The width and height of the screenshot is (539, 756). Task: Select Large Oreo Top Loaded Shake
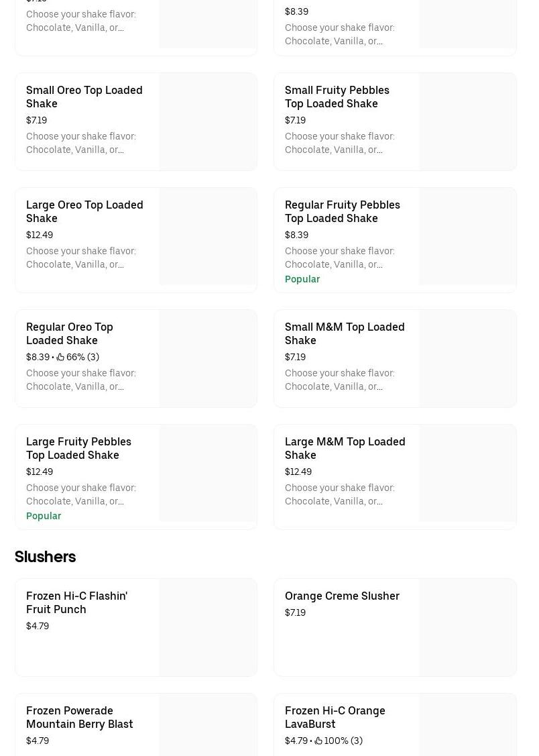[136, 240]
